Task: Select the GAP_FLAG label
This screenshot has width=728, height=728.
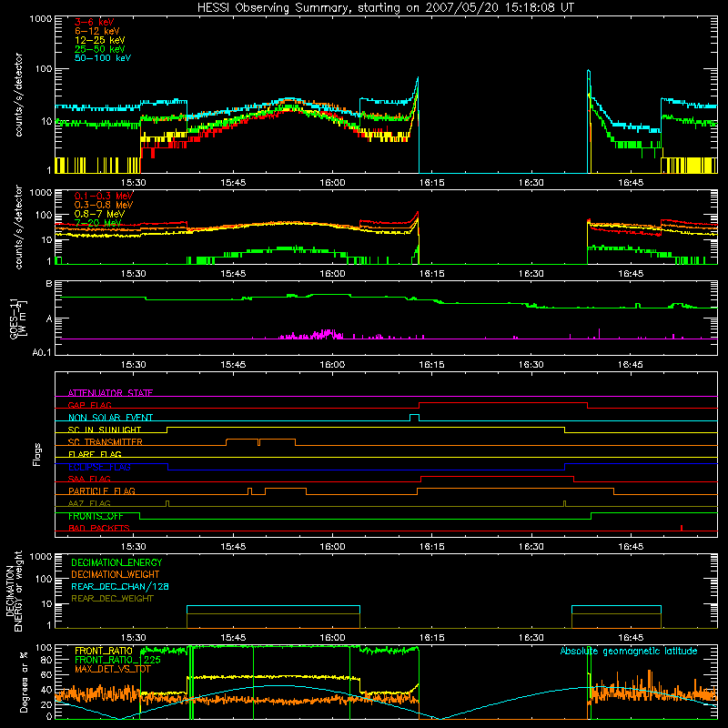Action: pyautogui.click(x=89, y=405)
